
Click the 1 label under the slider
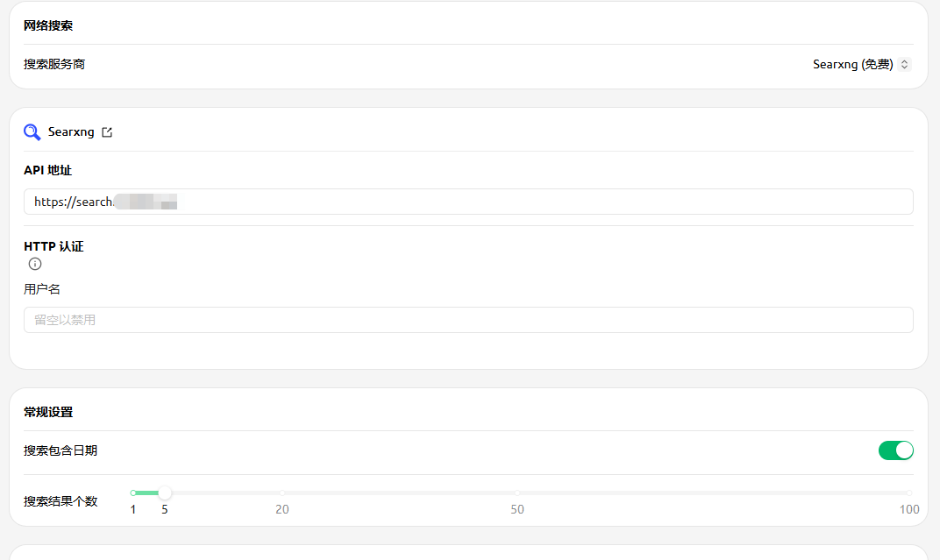click(133, 509)
